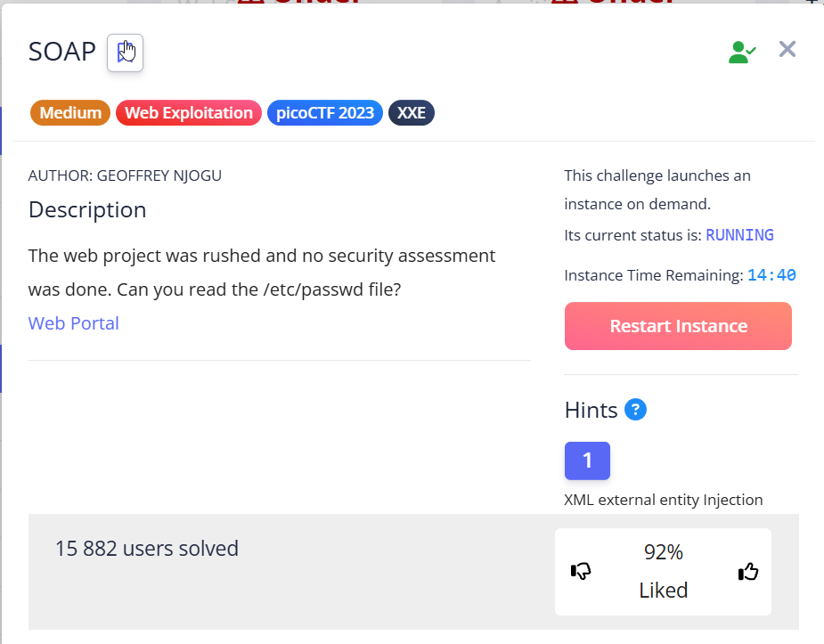824x644 pixels.
Task: Dislike the challenge with thumbs down
Action: 581,571
